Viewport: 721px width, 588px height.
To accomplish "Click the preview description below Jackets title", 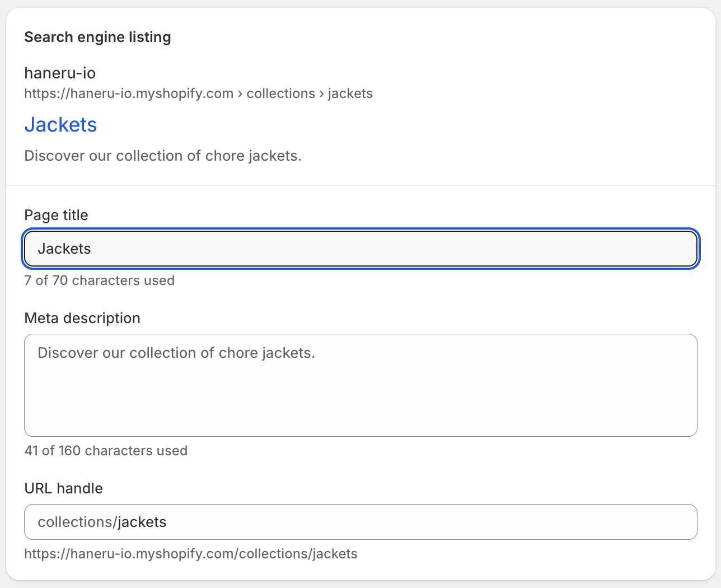I will tap(163, 156).
